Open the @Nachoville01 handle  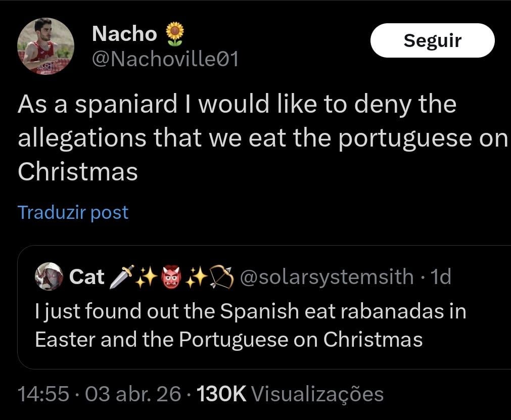click(x=165, y=60)
